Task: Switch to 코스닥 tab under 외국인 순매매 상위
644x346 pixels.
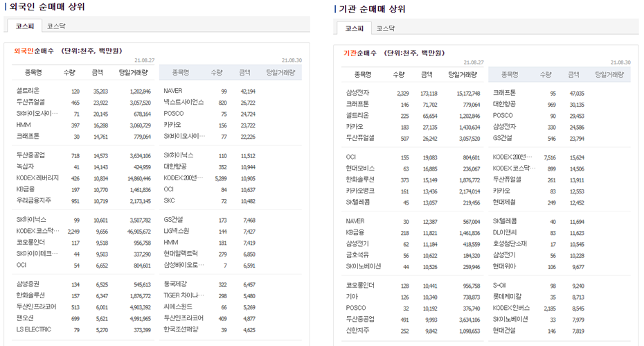Action: click(56, 26)
